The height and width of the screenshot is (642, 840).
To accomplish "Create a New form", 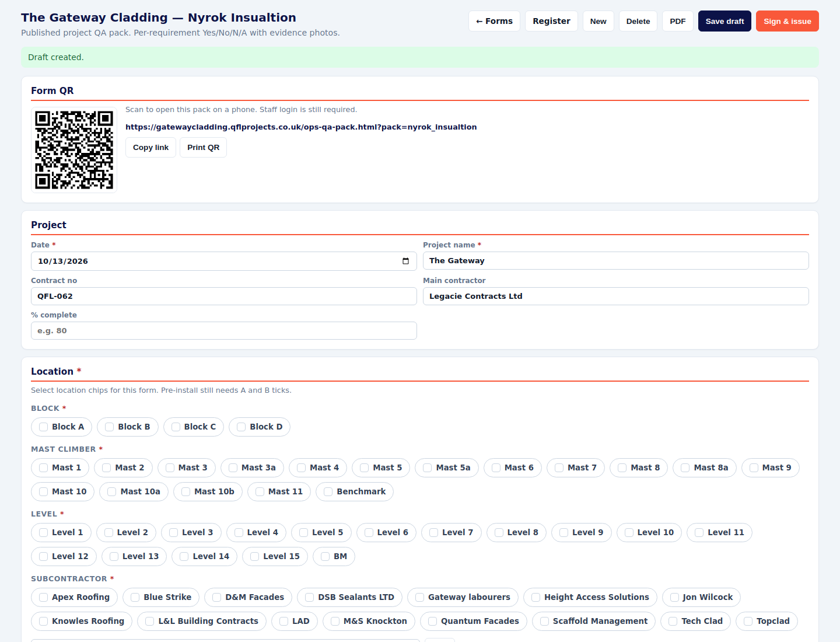I will pos(598,21).
